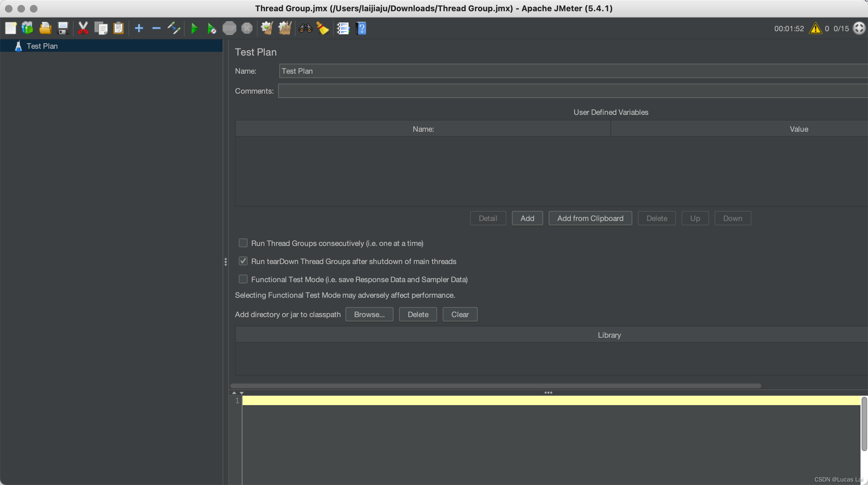Click the left panel divider handle
This screenshot has width=868, height=485.
point(225,262)
